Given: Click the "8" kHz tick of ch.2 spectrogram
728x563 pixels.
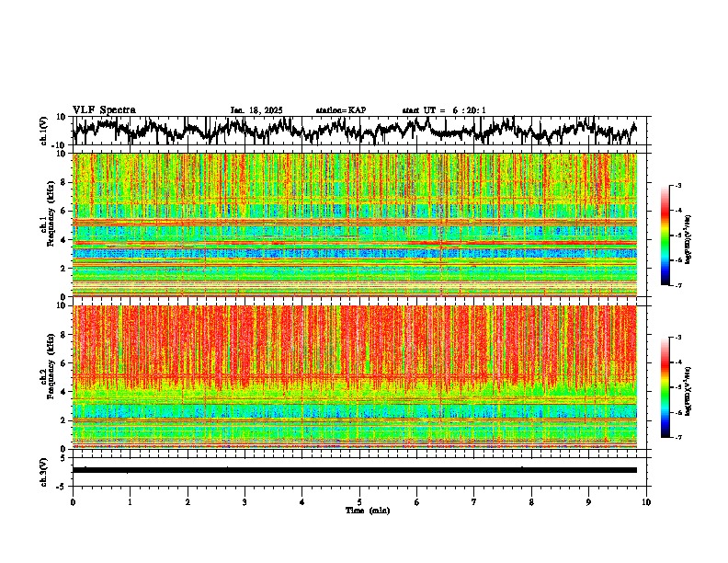Looking at the screenshot, I should tap(64, 335).
